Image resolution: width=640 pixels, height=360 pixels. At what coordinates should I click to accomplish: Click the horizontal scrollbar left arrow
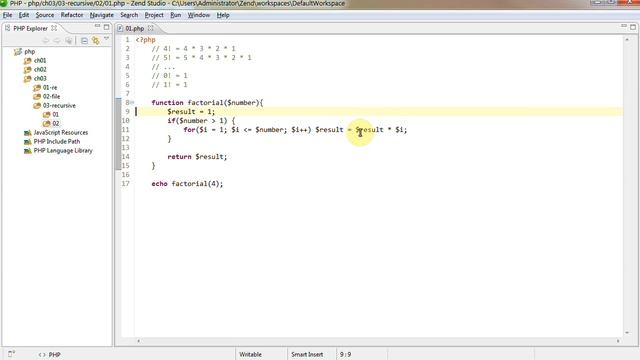click(138, 340)
